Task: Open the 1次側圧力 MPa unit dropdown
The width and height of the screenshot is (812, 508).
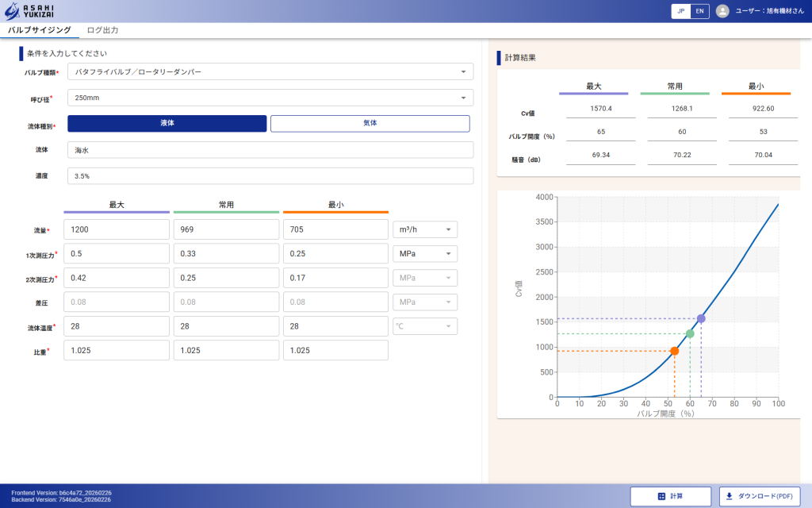Action: pyautogui.click(x=425, y=254)
